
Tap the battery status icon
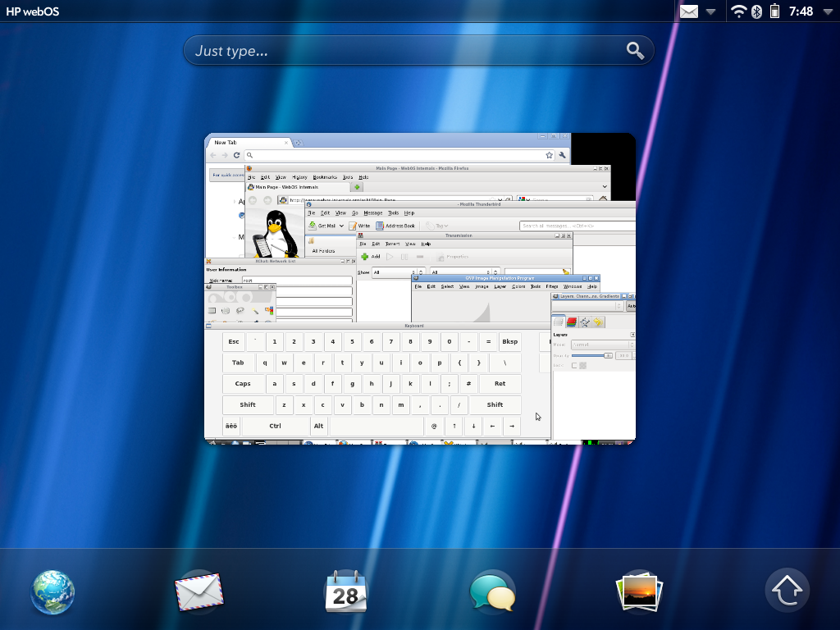[x=774, y=11]
